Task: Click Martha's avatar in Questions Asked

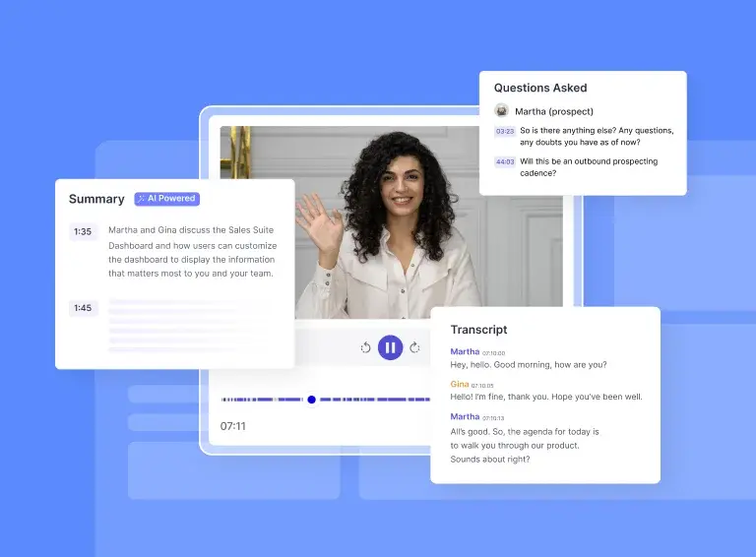Action: click(x=502, y=111)
